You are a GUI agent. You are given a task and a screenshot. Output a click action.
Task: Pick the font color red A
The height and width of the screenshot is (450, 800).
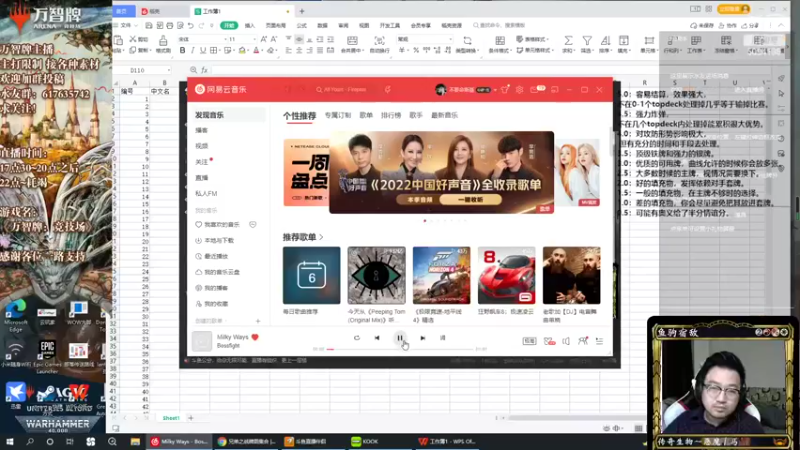click(256, 51)
